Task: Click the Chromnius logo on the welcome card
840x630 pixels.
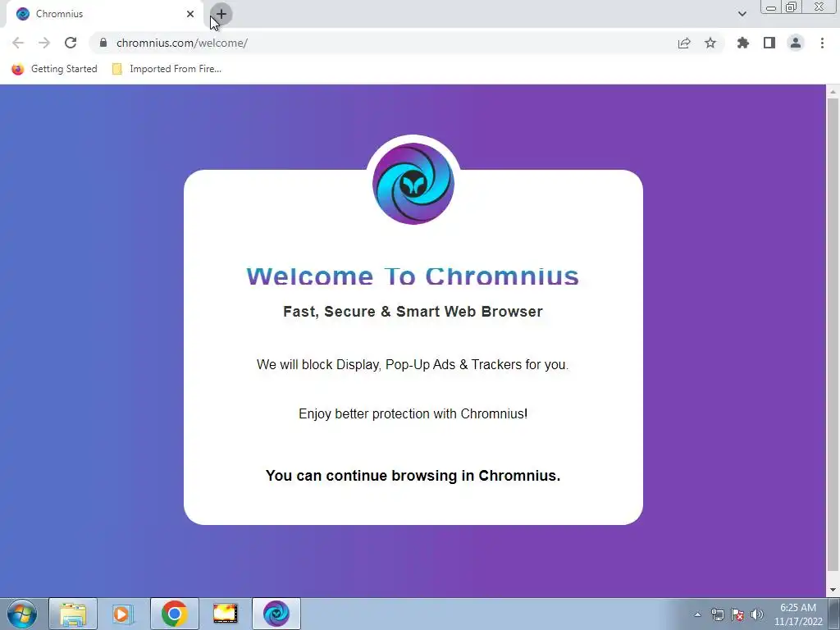Action: 413,183
